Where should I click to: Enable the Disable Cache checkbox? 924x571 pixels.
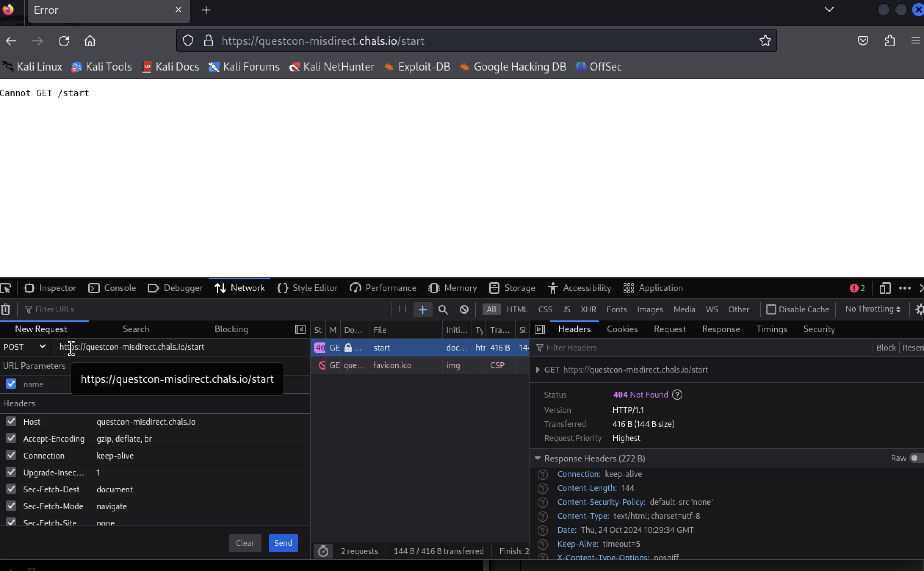771,309
